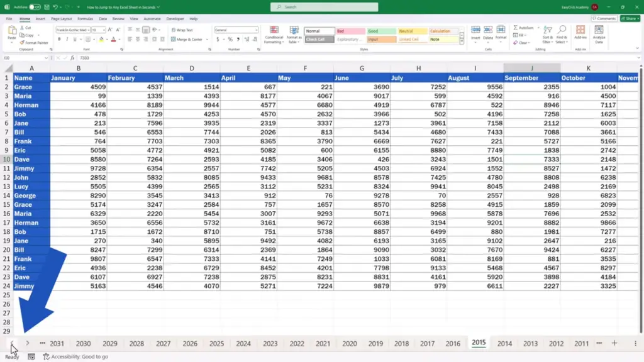The image size is (644, 362).
Task: Apply the Accounting dollar format
Action: click(218, 40)
